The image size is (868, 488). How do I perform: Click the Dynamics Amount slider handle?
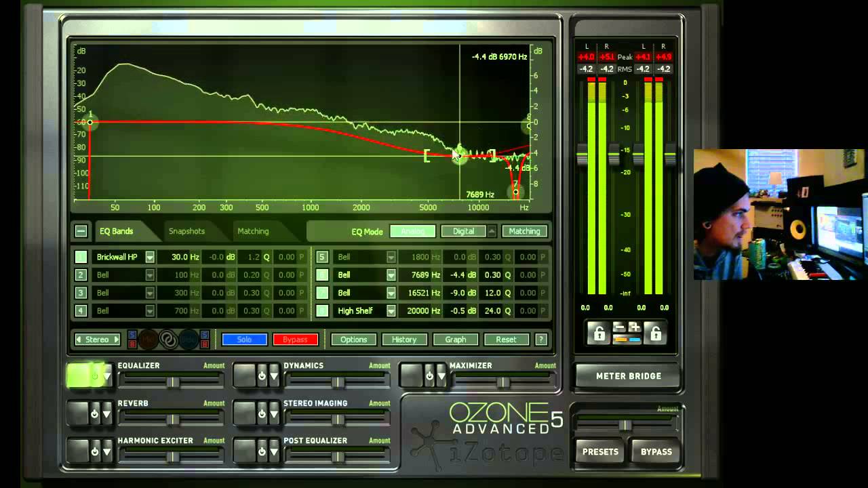(338, 383)
